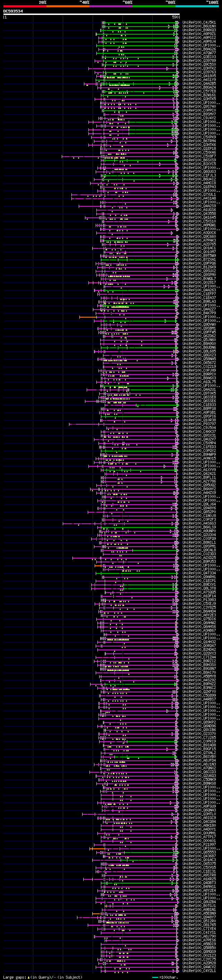Click the white query sequence bar
The image size is (222, 980).
[x=91, y=15]
